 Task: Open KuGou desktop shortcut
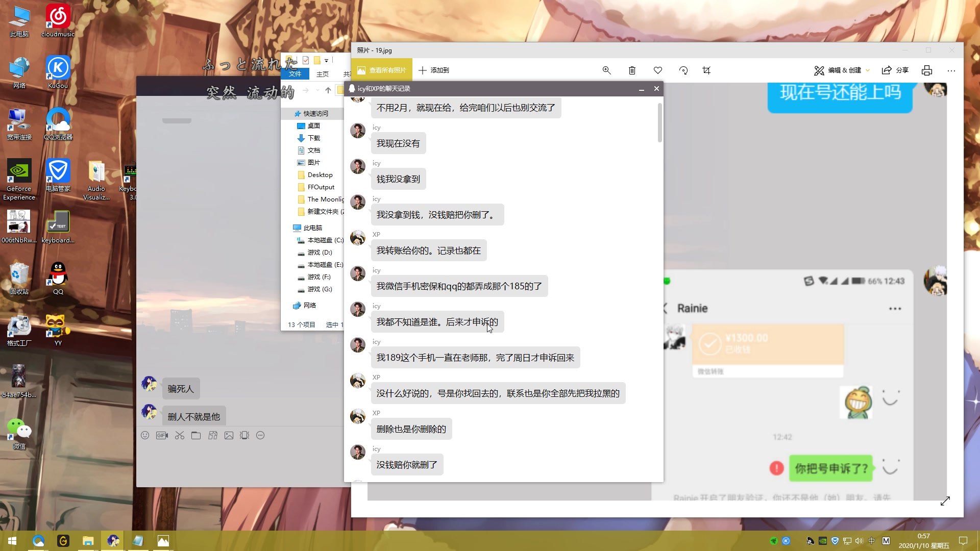point(58,72)
